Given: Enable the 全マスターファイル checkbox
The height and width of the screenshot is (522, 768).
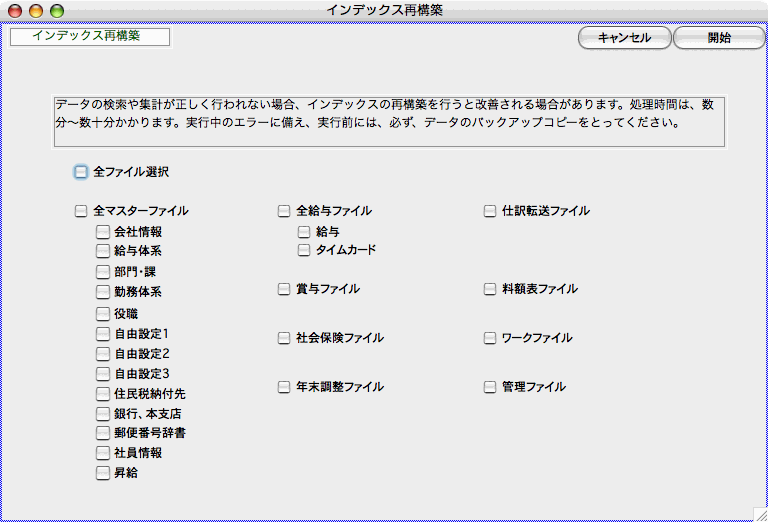Looking at the screenshot, I should tap(81, 212).
